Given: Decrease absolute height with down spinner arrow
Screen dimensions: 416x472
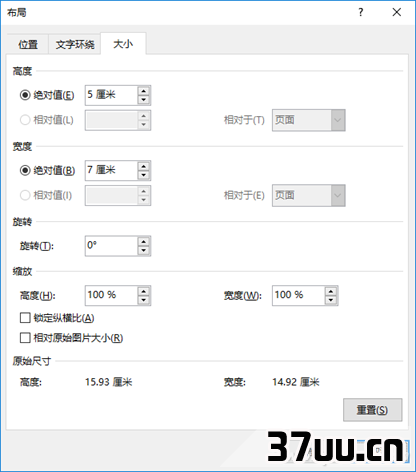Looking at the screenshot, I should [144, 100].
